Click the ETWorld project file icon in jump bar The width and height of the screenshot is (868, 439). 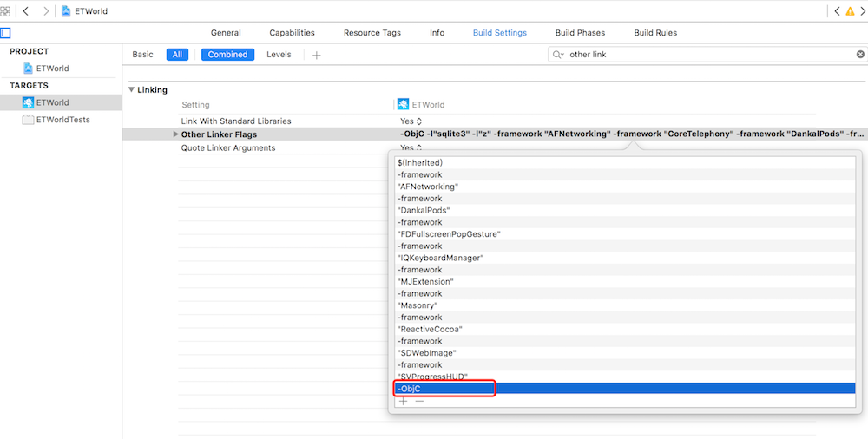pyautogui.click(x=66, y=11)
